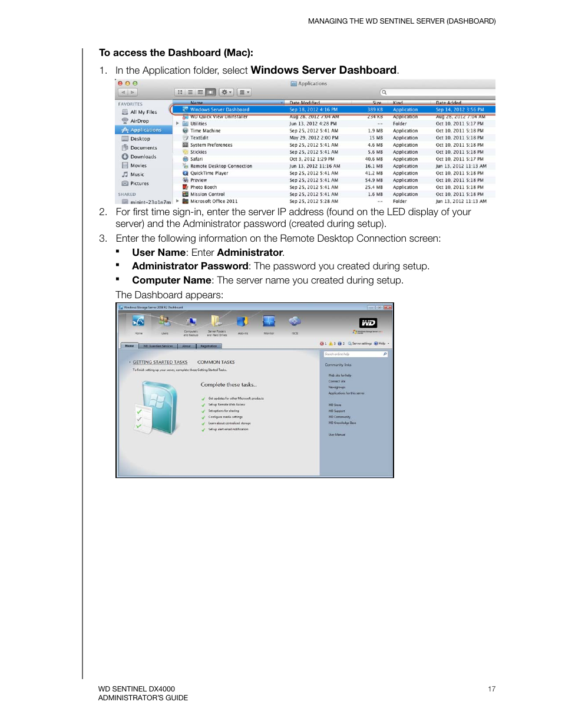The image size is (562, 728).
Task: Switch to the Home tab
Action: 130,346
